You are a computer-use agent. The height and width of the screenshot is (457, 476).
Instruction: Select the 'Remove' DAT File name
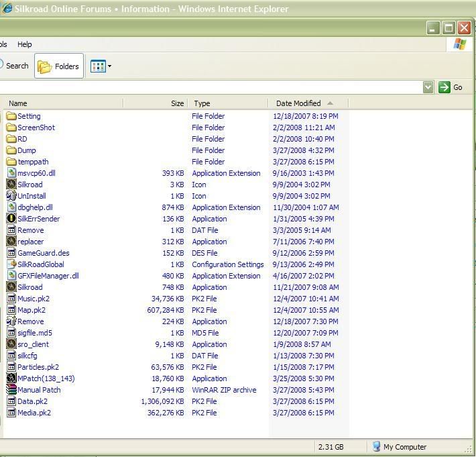pyautogui.click(x=31, y=230)
